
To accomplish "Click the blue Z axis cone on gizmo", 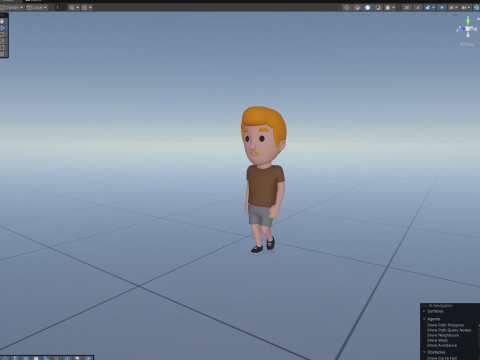I will click(461, 30).
